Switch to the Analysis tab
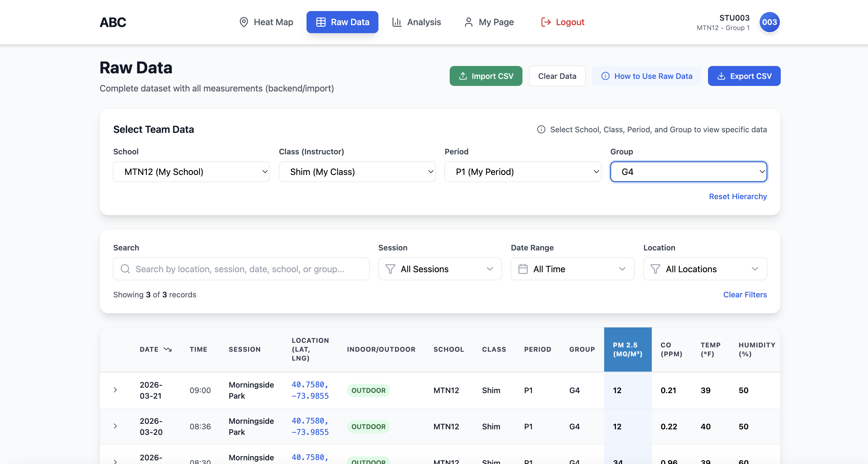Screen dimensions: 868x464 point(416,22)
